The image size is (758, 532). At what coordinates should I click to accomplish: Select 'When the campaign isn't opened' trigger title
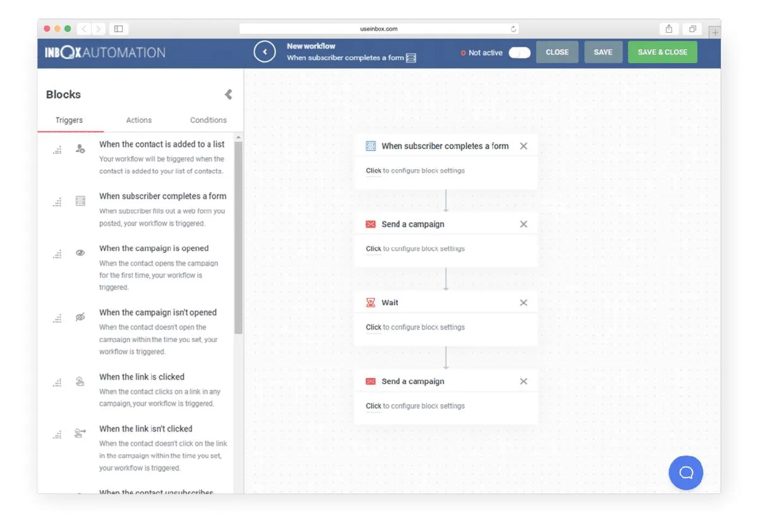158,312
